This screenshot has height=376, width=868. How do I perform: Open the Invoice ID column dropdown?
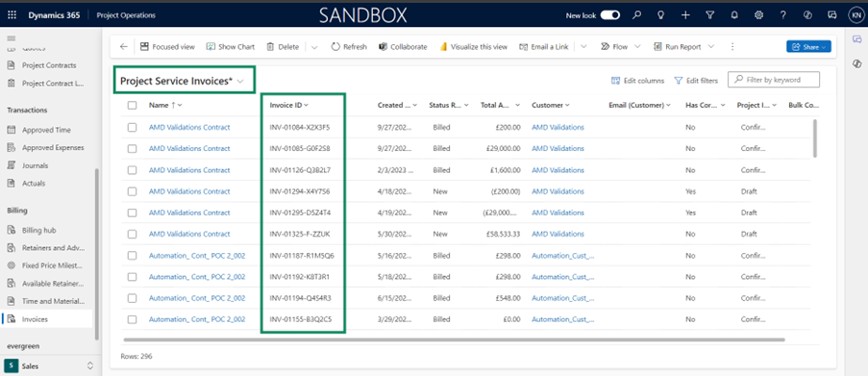point(306,105)
